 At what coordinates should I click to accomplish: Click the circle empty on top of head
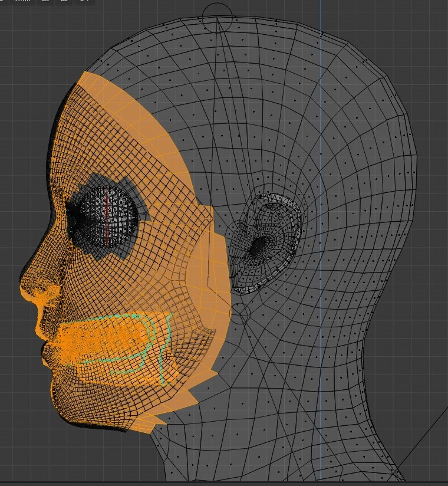(217, 17)
